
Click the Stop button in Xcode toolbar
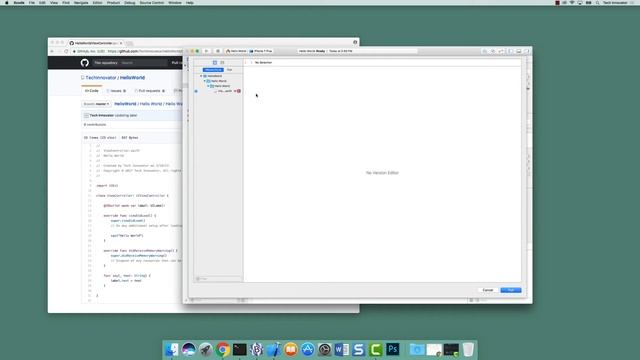(x=218, y=51)
